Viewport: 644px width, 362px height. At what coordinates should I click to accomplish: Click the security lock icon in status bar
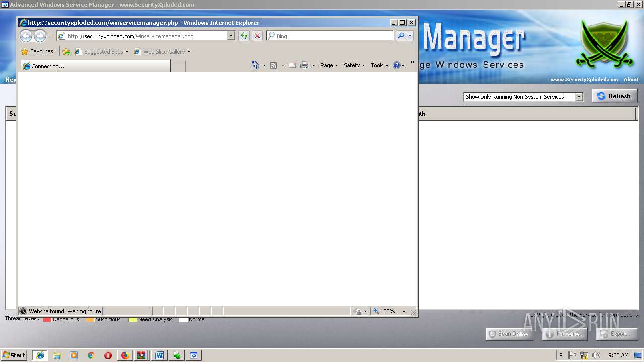click(x=357, y=311)
